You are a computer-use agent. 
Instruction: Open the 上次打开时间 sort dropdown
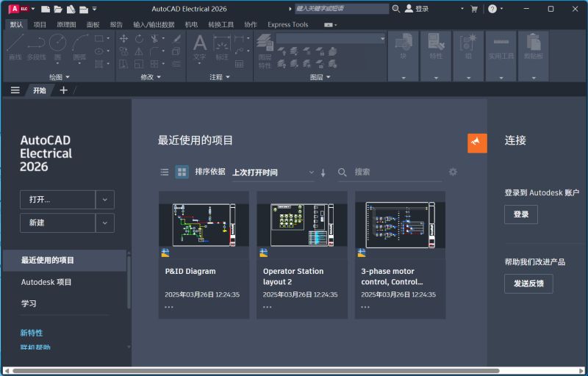tap(273, 173)
